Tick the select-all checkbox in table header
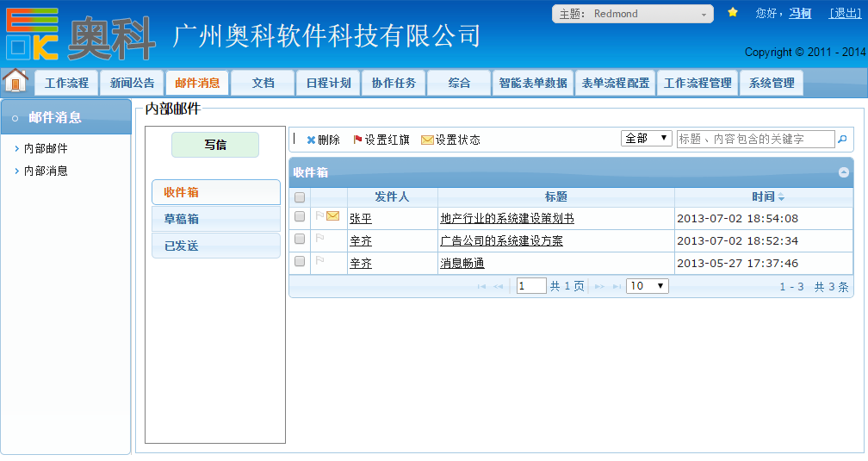Viewport: 868px width, 461px height. click(300, 197)
